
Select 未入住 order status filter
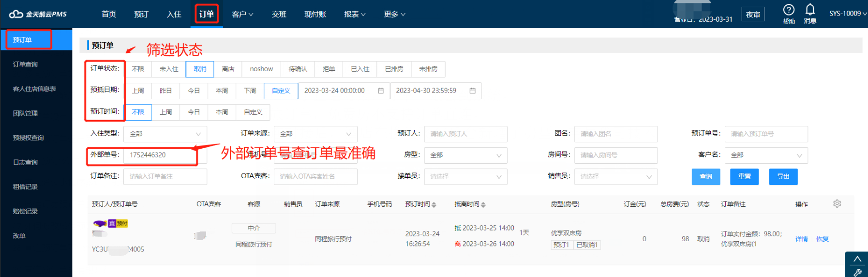point(169,69)
